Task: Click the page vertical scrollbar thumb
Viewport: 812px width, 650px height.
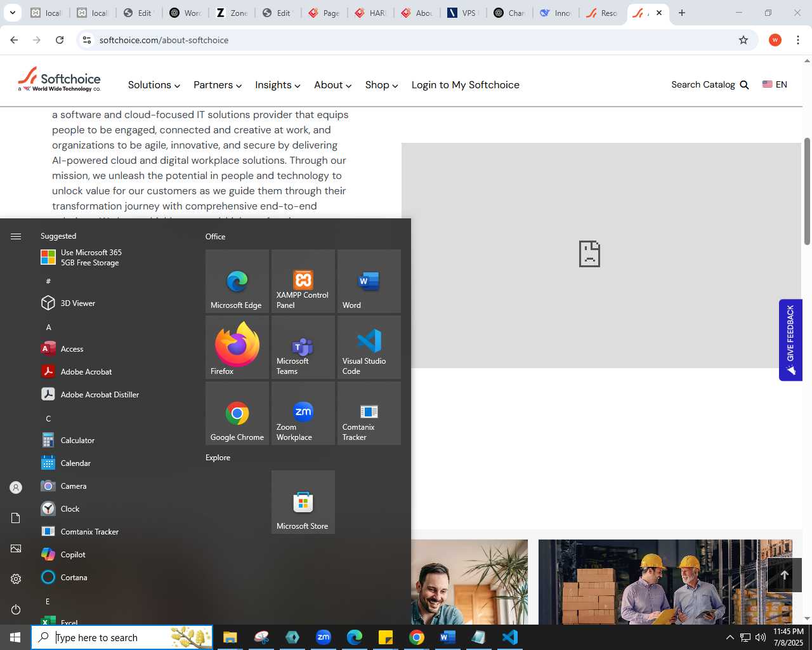Action: point(807,191)
